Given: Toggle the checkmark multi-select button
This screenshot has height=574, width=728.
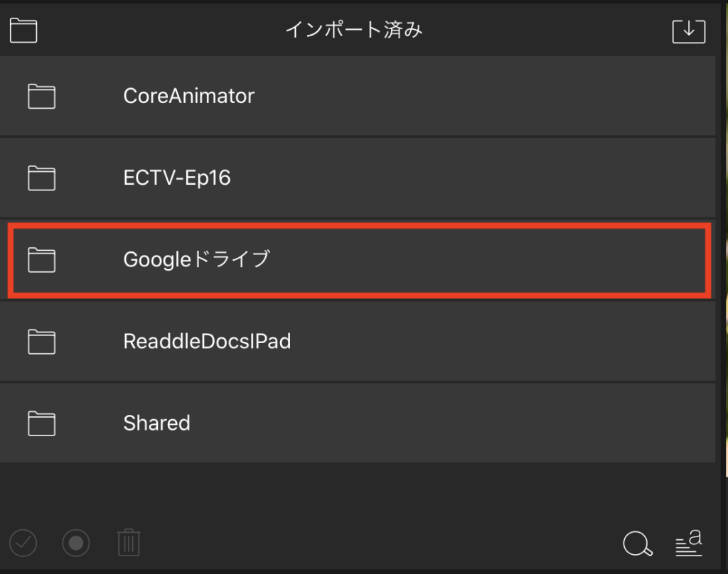Looking at the screenshot, I should click(23, 543).
